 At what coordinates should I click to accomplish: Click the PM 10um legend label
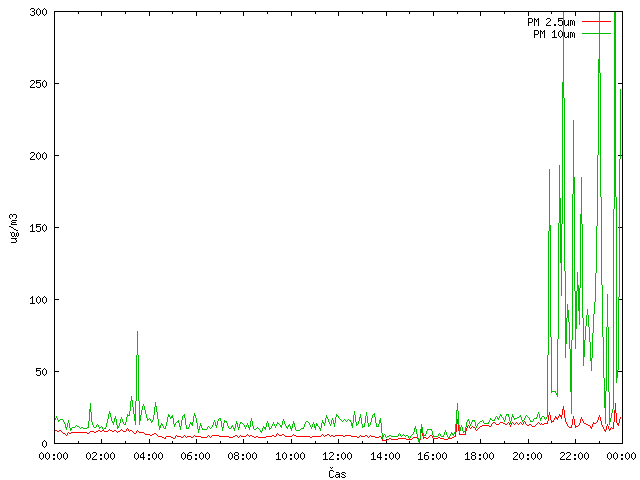[x=554, y=34]
